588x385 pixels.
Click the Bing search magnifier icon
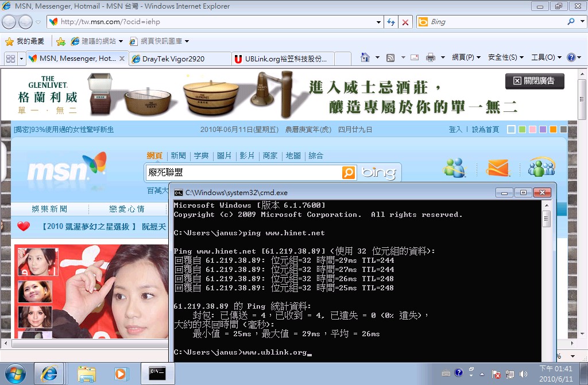(x=571, y=22)
